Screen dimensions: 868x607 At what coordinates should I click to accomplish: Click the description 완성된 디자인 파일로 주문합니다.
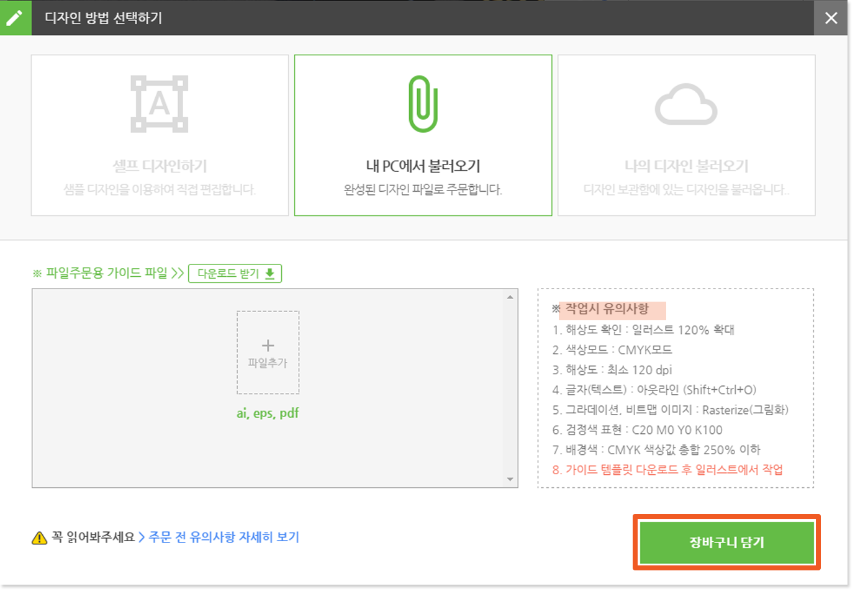click(423, 189)
